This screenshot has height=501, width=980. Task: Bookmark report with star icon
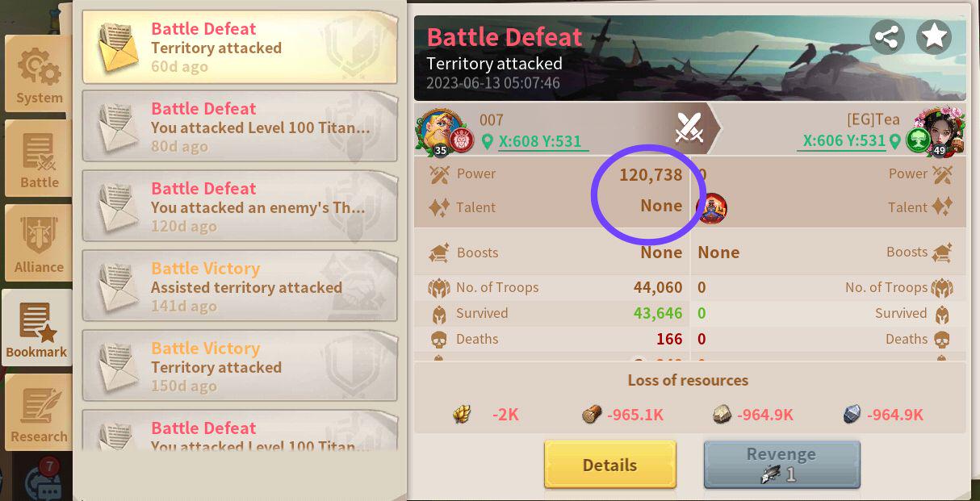[x=934, y=37]
